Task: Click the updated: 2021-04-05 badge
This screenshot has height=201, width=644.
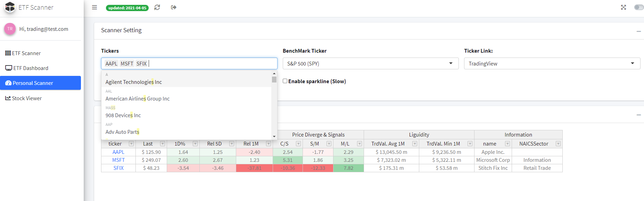Action: (x=127, y=8)
